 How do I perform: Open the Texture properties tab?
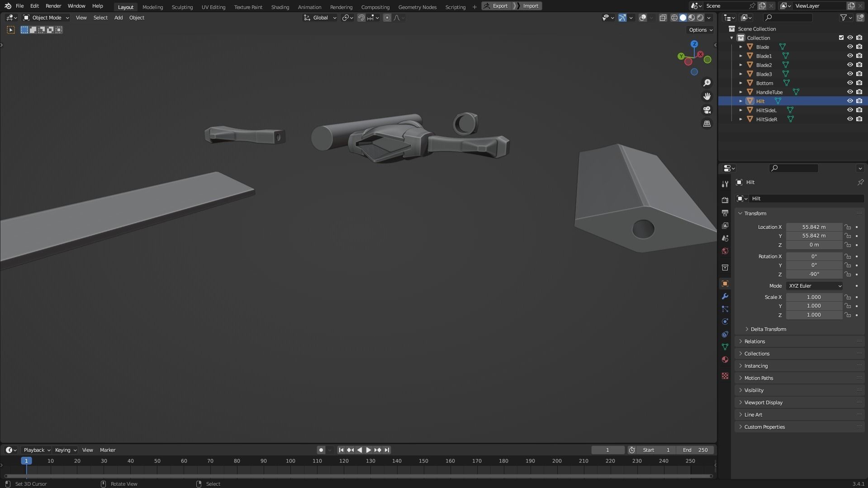coord(725,376)
